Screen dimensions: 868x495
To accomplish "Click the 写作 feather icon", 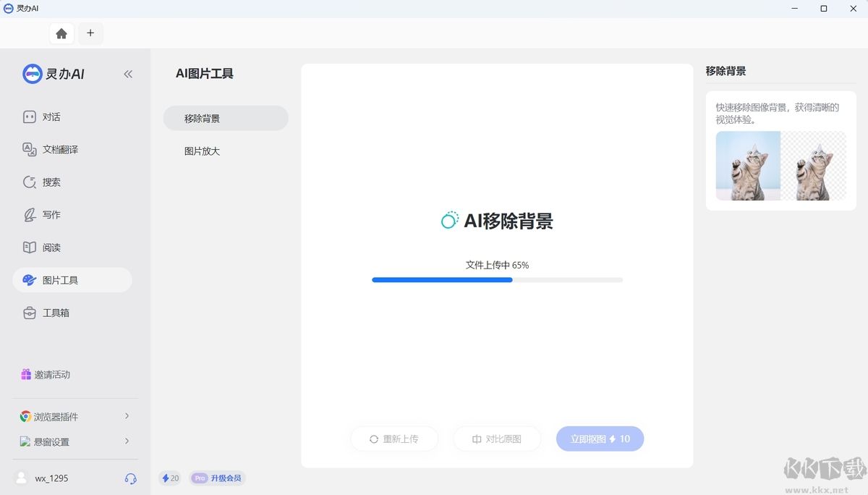I will (x=30, y=214).
